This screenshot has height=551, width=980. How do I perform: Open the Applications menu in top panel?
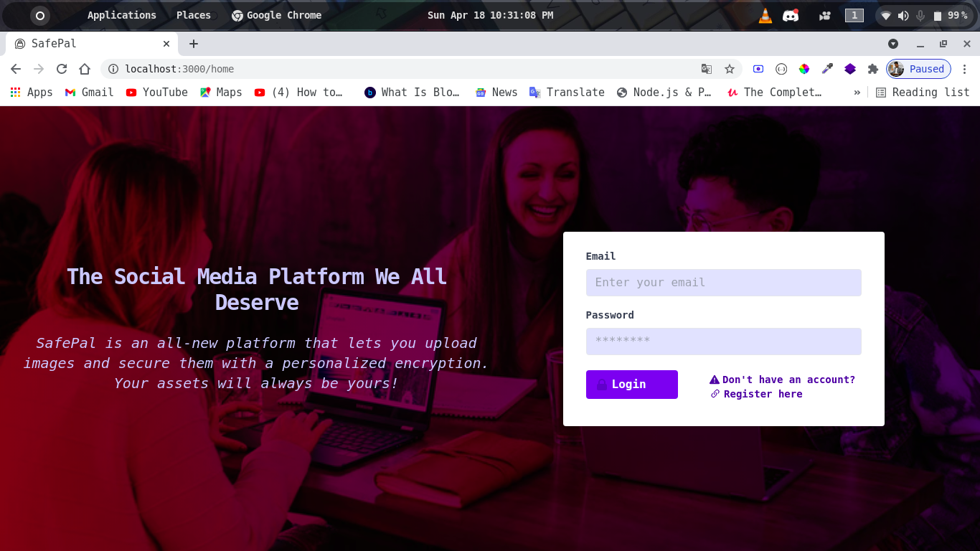(x=121, y=15)
